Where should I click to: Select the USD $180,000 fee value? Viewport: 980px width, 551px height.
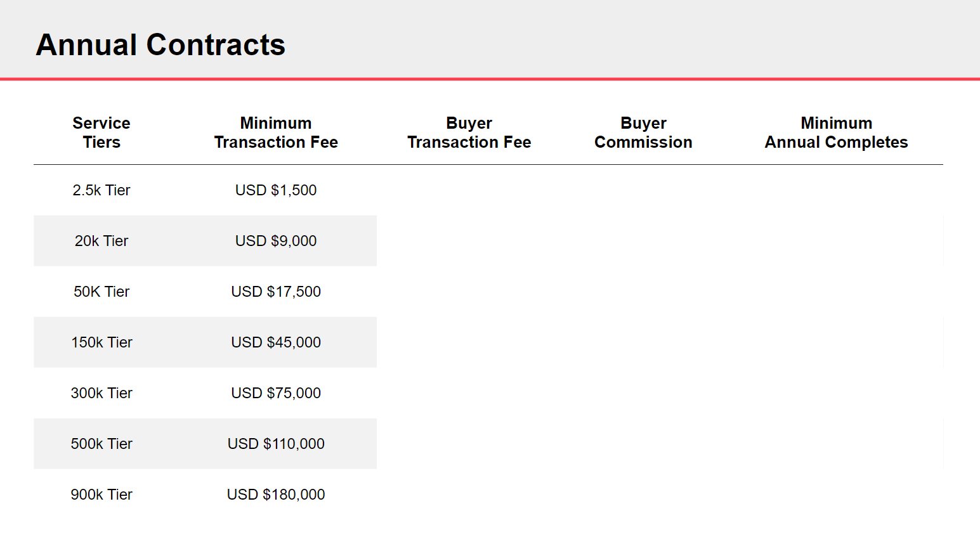tap(276, 495)
